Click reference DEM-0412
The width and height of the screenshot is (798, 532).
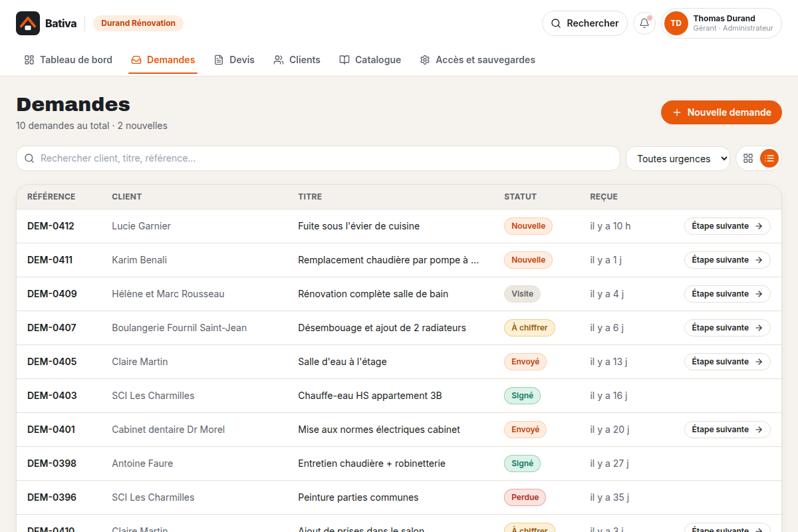pos(51,226)
